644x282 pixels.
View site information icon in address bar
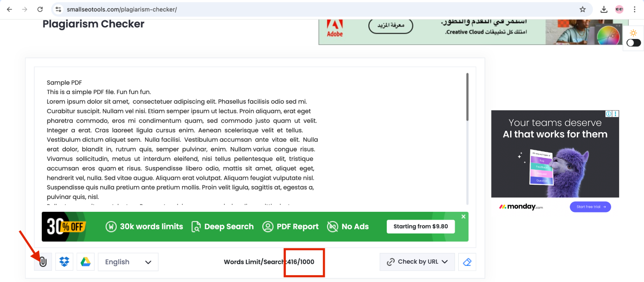(58, 9)
